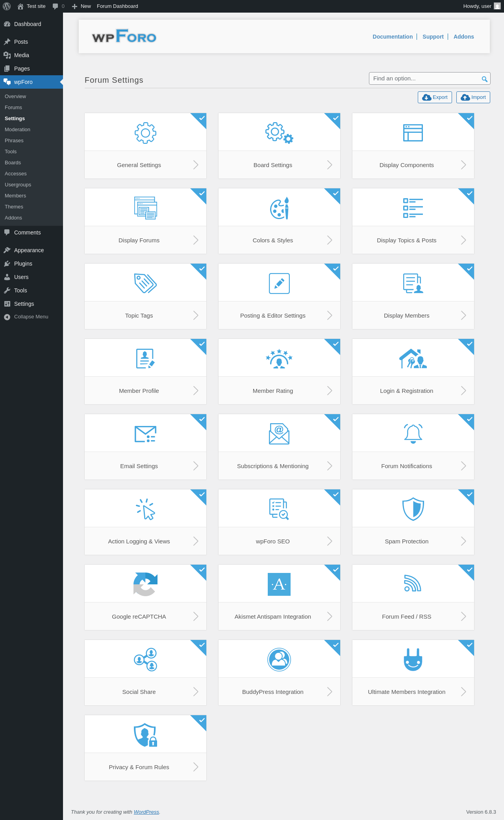Open the Akismet Antispam A icon
The height and width of the screenshot is (820, 504).
coord(279,584)
